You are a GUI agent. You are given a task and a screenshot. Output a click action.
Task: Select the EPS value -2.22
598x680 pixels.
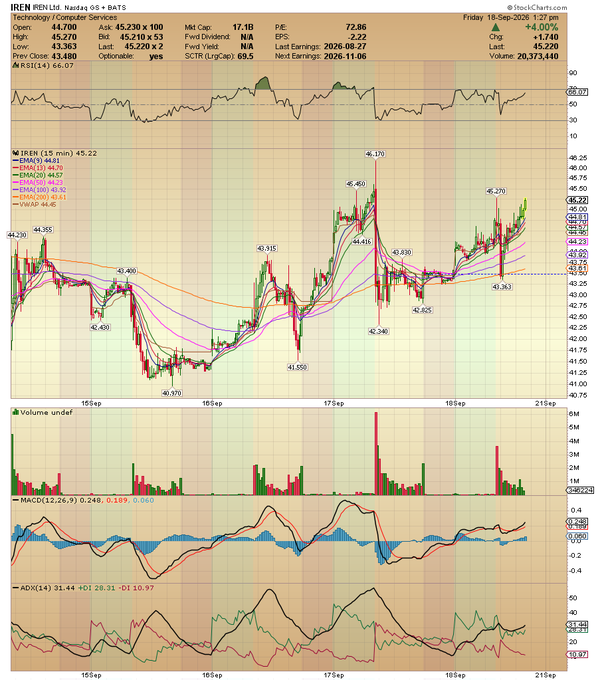pos(357,37)
